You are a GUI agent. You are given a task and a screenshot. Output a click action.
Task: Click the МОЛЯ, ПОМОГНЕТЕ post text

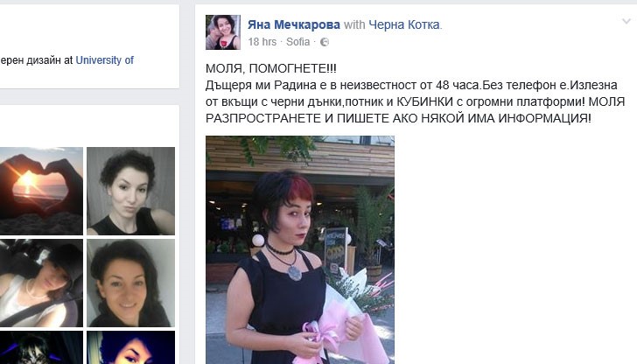[x=271, y=68]
